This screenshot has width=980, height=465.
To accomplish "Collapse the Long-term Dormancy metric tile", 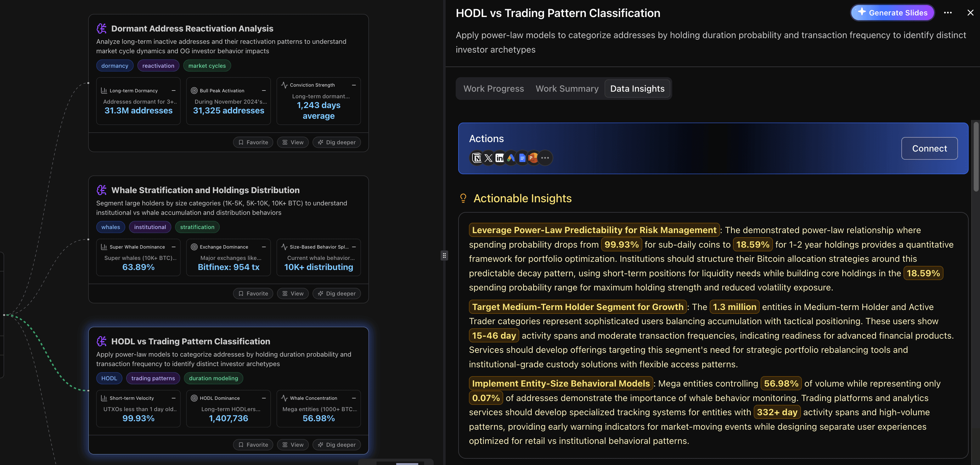I will tap(173, 91).
